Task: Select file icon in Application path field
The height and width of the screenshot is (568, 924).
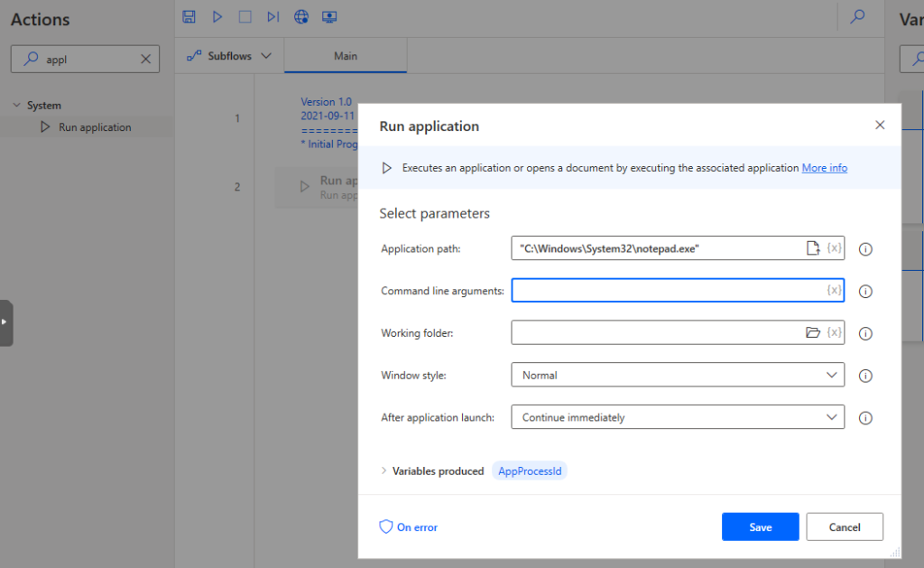Action: point(813,247)
